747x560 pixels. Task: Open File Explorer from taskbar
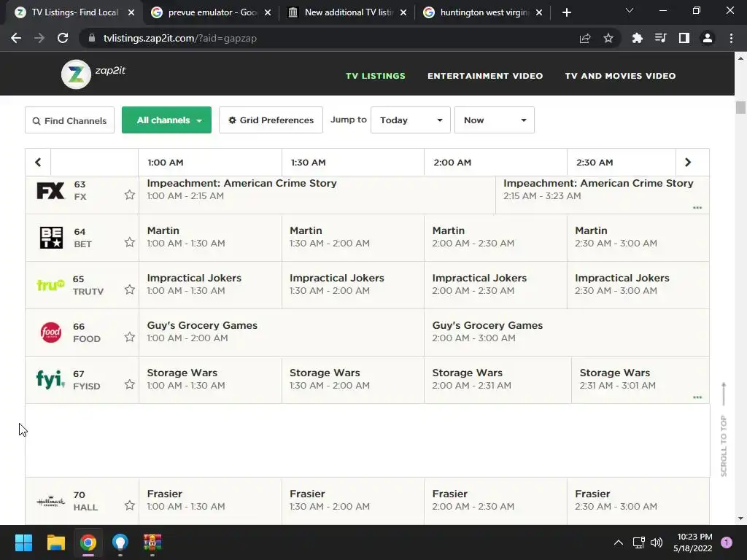(x=55, y=542)
